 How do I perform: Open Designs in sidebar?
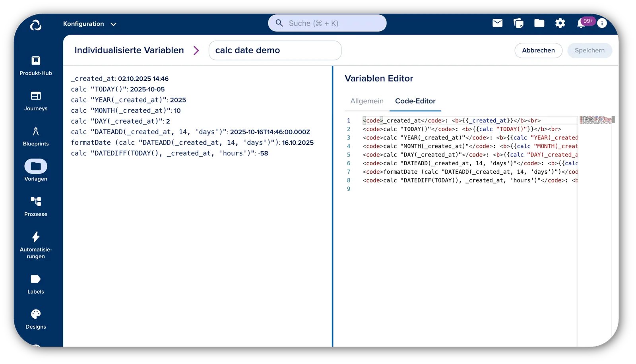(36, 320)
